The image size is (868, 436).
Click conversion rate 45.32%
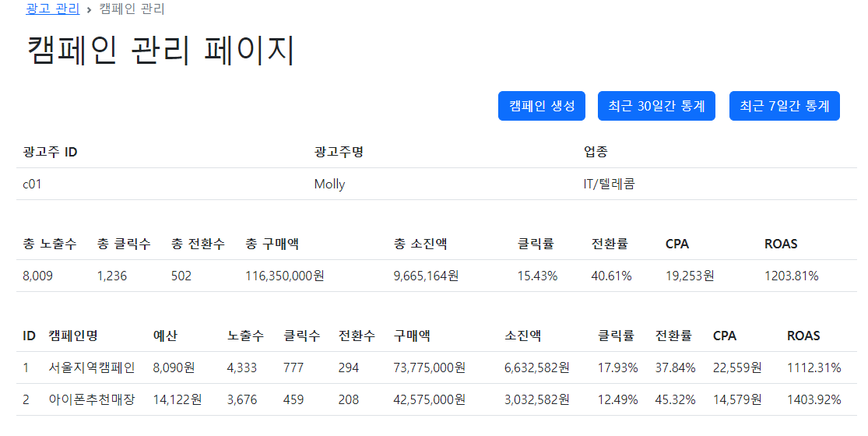coord(676,400)
